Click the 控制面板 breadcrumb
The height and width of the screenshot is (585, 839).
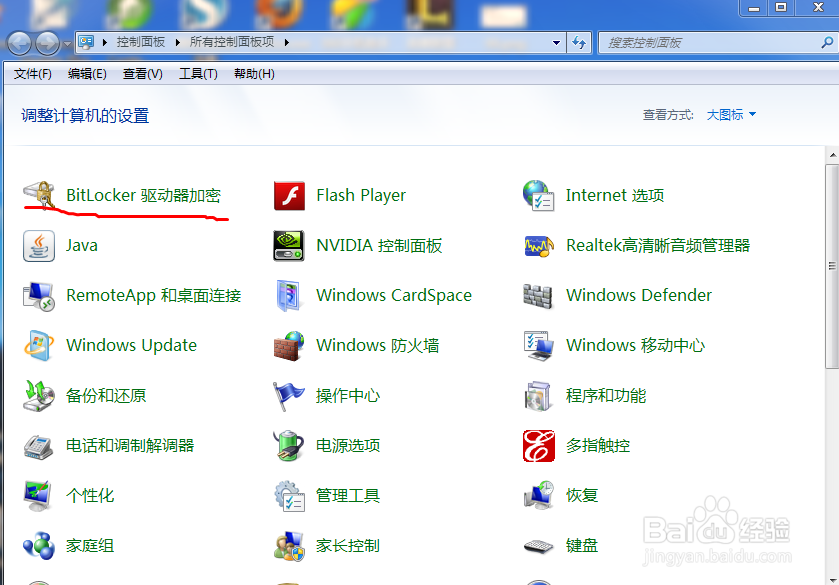(141, 42)
